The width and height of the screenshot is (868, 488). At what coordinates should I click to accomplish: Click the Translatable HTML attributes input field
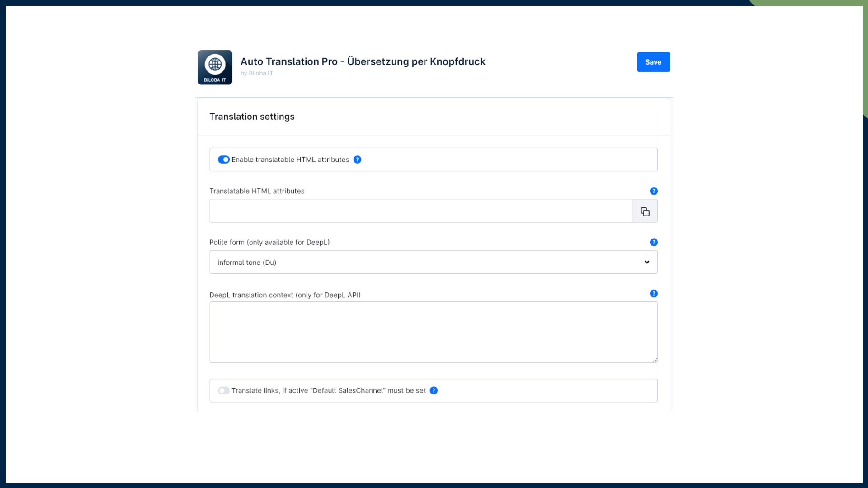point(420,211)
